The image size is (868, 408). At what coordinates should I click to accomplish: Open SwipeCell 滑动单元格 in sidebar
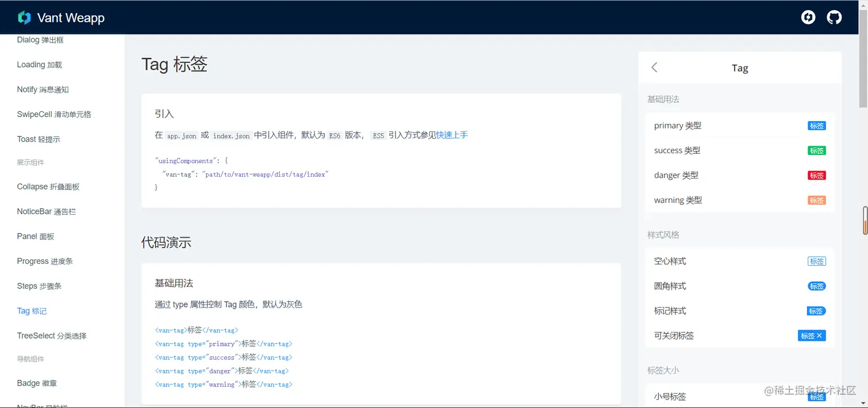[54, 114]
